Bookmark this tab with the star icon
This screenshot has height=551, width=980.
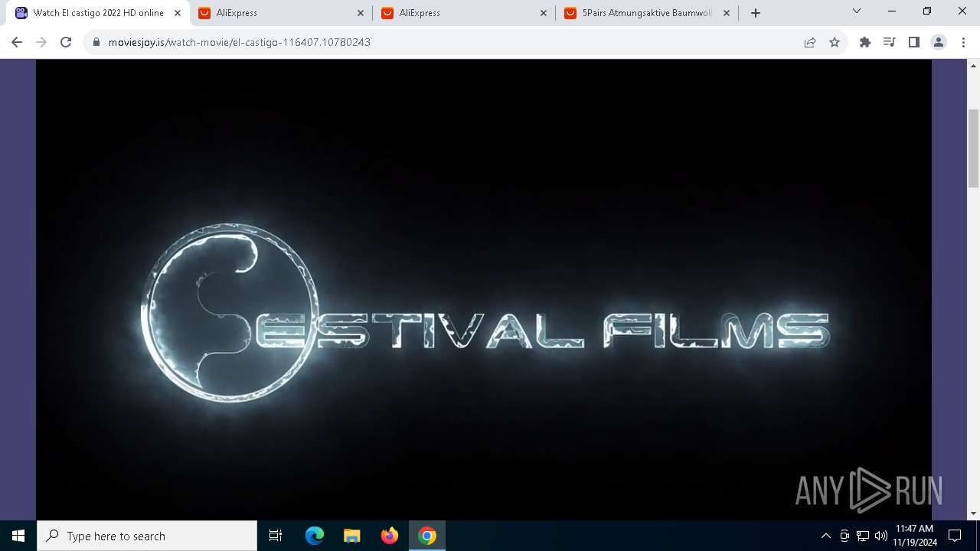pos(835,42)
